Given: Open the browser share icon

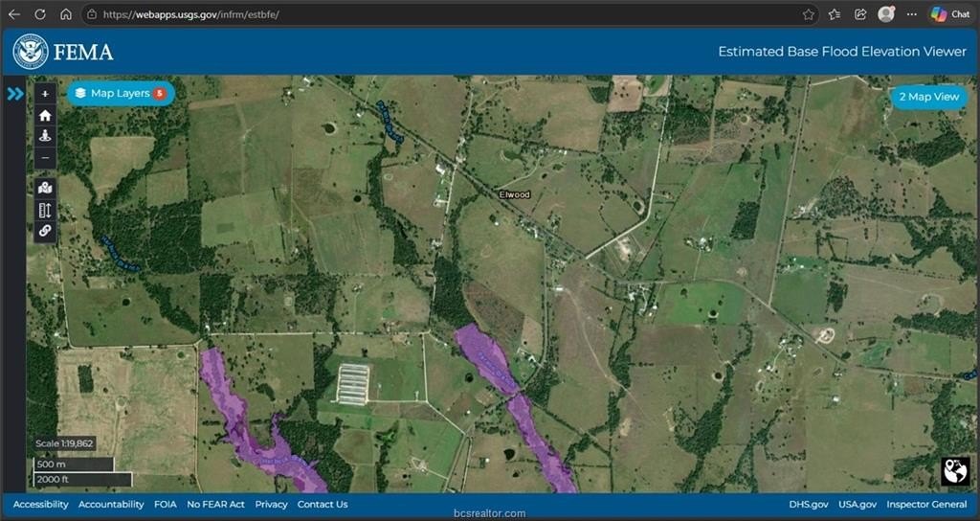Looking at the screenshot, I should pyautogui.click(x=860, y=13).
